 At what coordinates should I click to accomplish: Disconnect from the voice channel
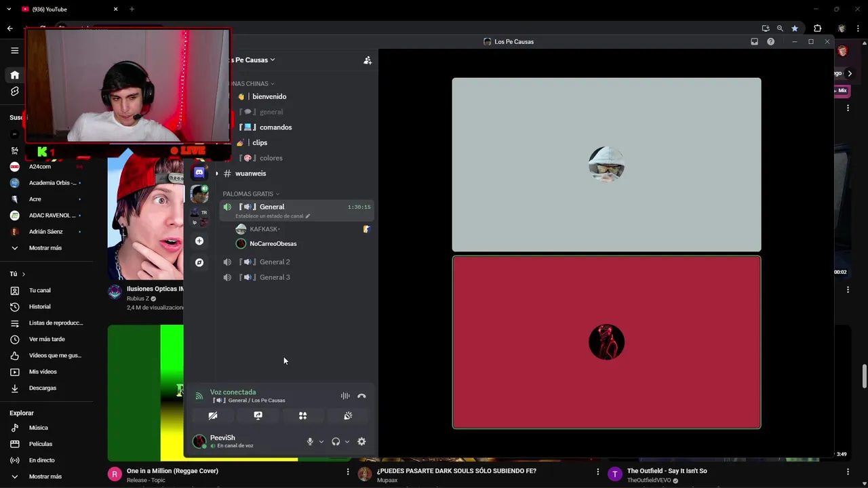tap(361, 396)
